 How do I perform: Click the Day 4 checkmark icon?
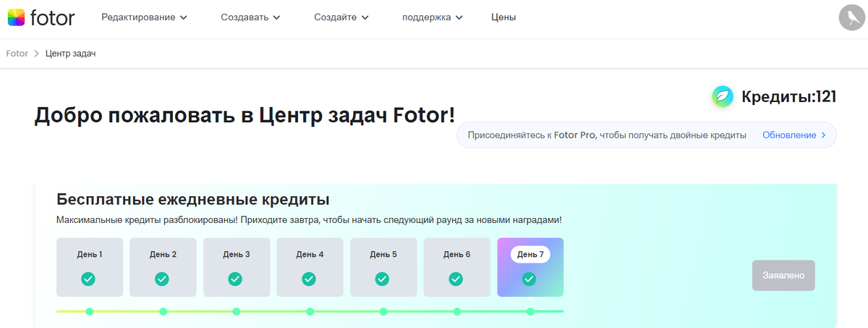coord(309,279)
